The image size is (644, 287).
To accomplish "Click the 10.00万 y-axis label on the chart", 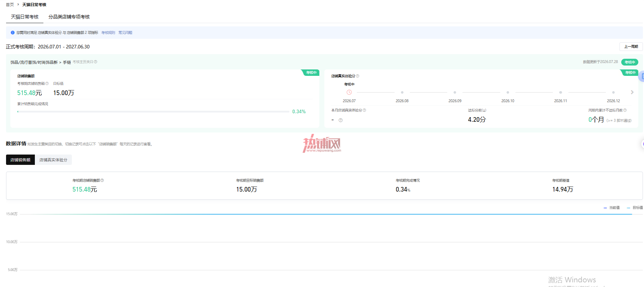I will [12, 242].
